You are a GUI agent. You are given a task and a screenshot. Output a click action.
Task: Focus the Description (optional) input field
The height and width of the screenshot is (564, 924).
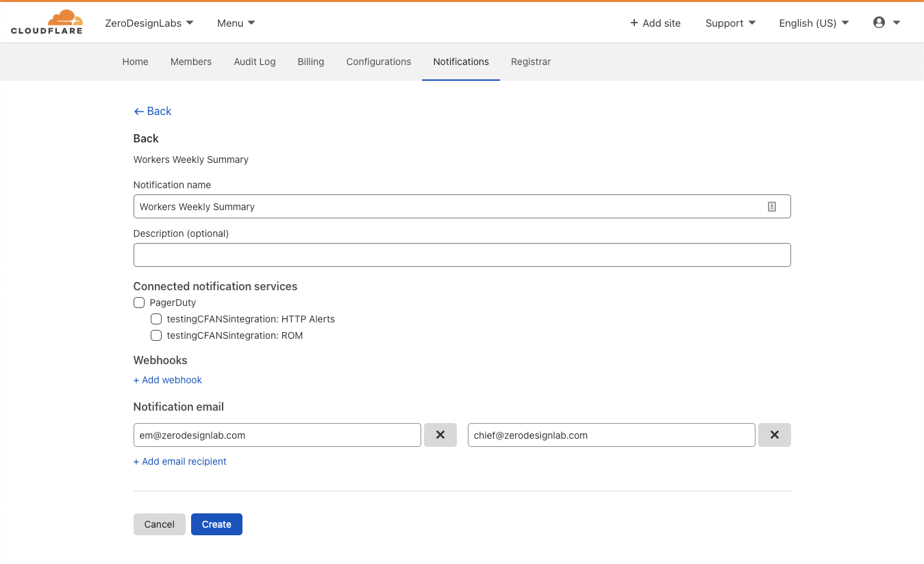(462, 255)
